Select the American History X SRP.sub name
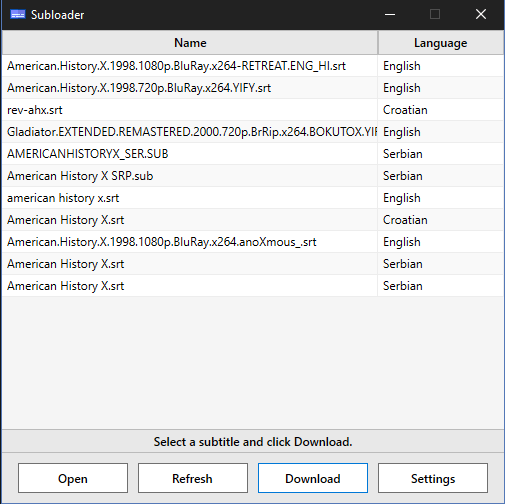The height and width of the screenshot is (504, 505). (x=80, y=176)
